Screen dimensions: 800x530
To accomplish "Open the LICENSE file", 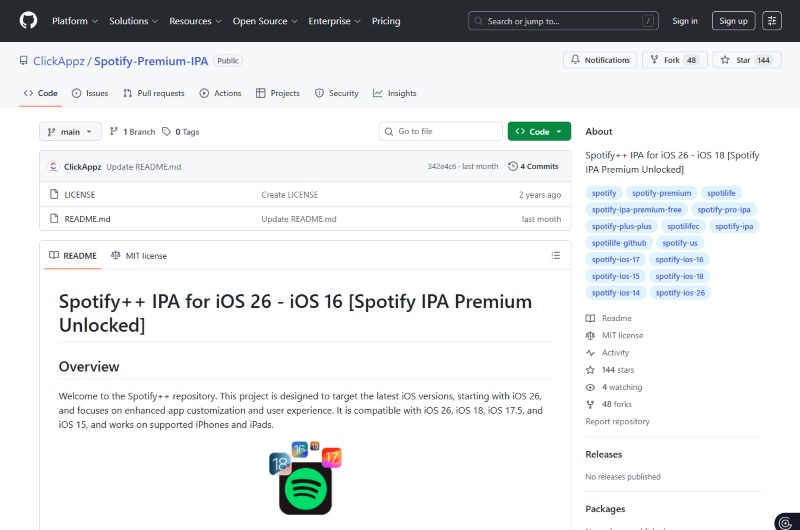I will coord(80,195).
